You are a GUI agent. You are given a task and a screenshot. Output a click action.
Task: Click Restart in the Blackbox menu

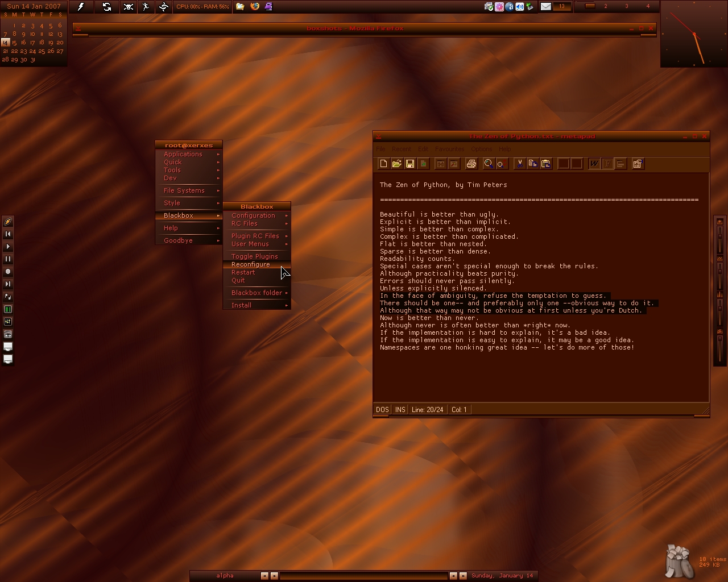243,272
